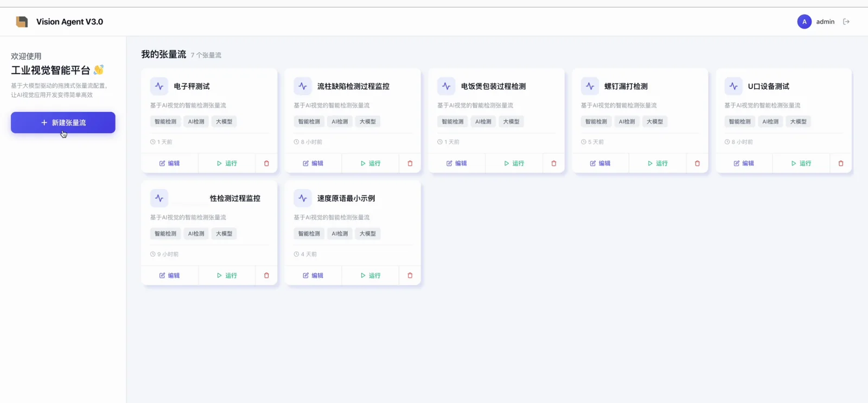Click the 速度原语最小示例 title text
868x403 pixels.
click(x=346, y=198)
